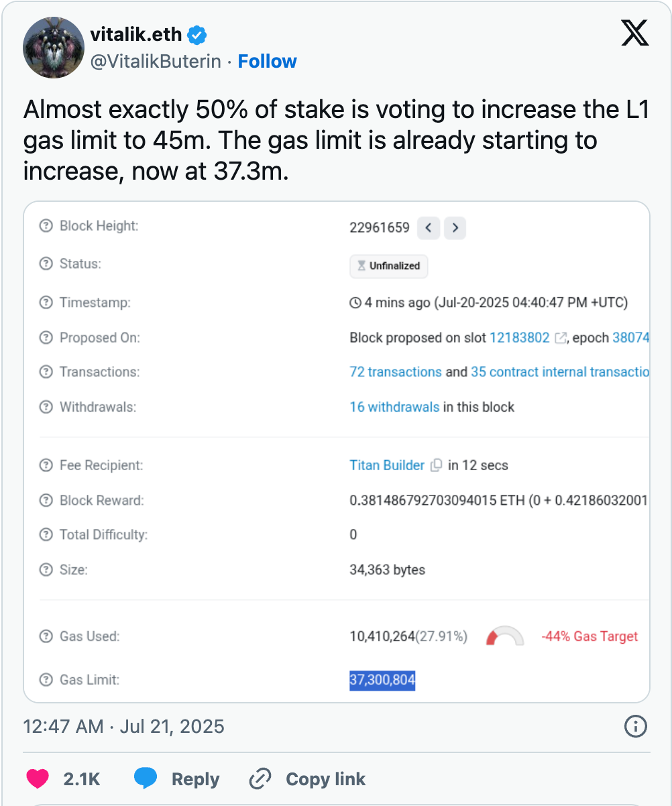
Task: Go to next block with right chevron
Action: tap(455, 228)
